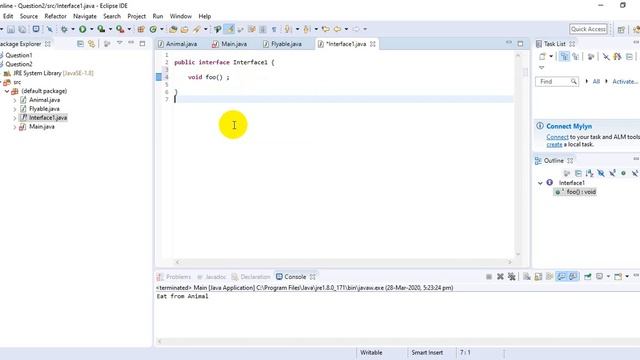Toggle Link with Editor in Package Explorer
This screenshot has height=360, width=640.
pos(91,44)
